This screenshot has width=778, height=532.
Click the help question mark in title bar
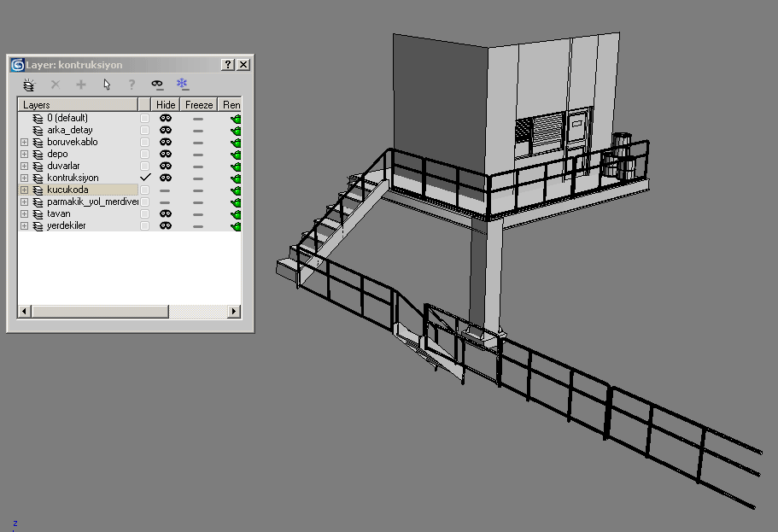pyautogui.click(x=228, y=65)
